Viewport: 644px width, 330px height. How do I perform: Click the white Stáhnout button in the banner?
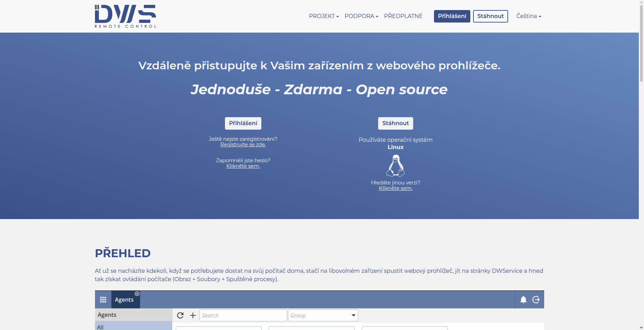(x=395, y=123)
